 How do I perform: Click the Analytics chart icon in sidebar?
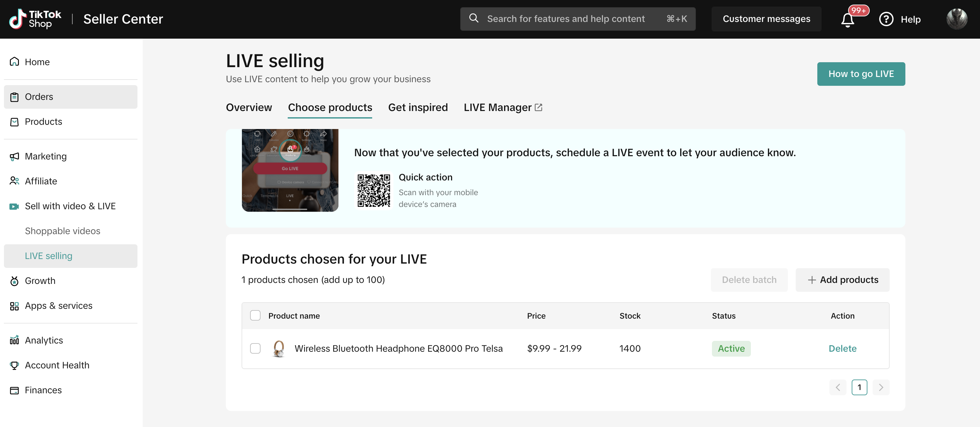coord(14,340)
